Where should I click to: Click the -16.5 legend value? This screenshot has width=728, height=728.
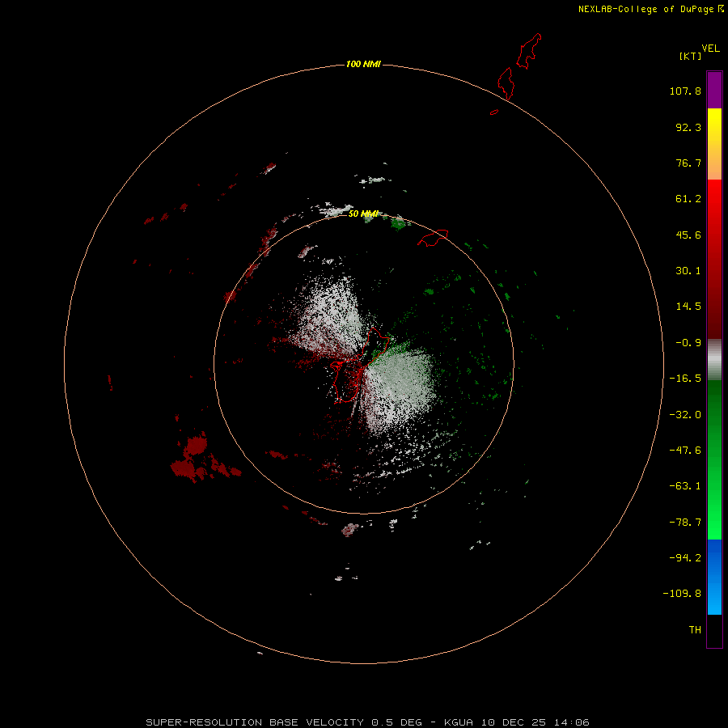pyautogui.click(x=685, y=379)
